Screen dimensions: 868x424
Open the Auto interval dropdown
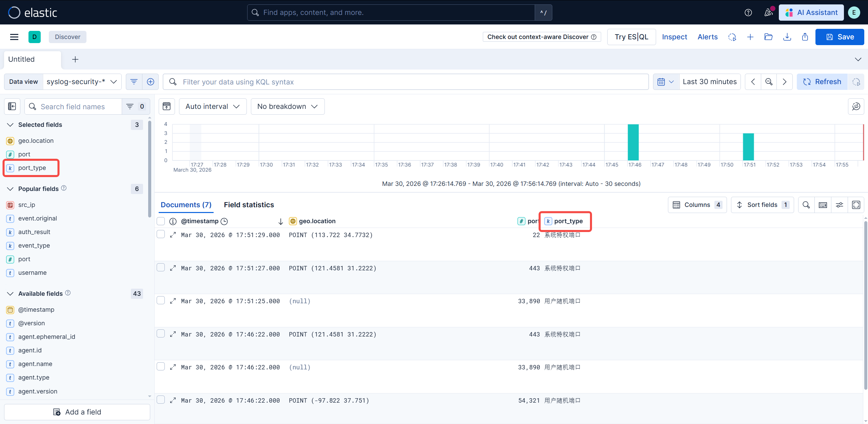tap(213, 107)
